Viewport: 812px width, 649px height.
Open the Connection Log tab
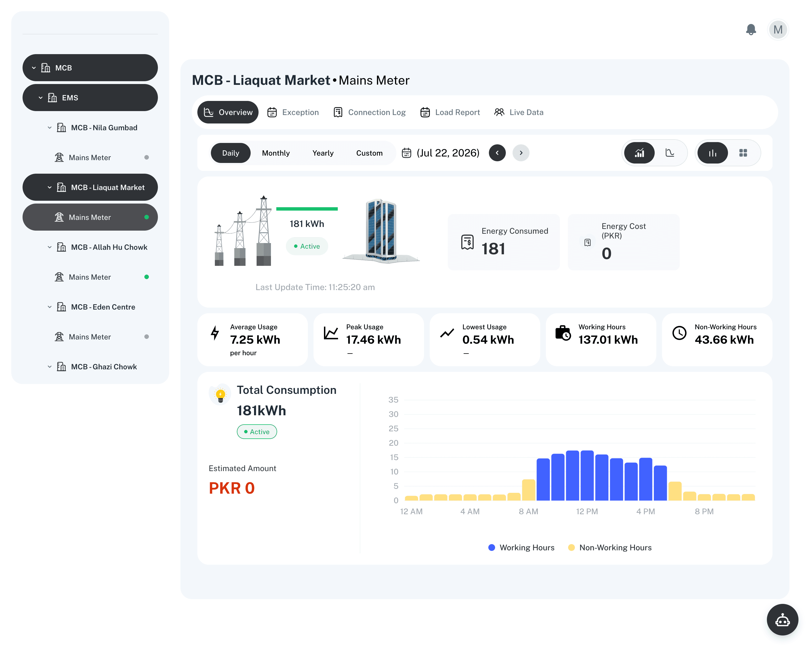[x=369, y=112]
